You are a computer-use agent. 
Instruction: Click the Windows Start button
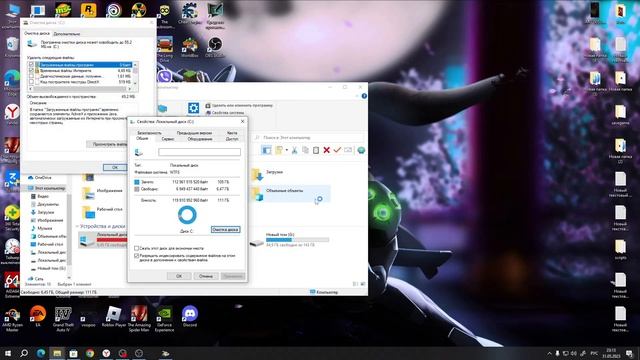(8, 353)
